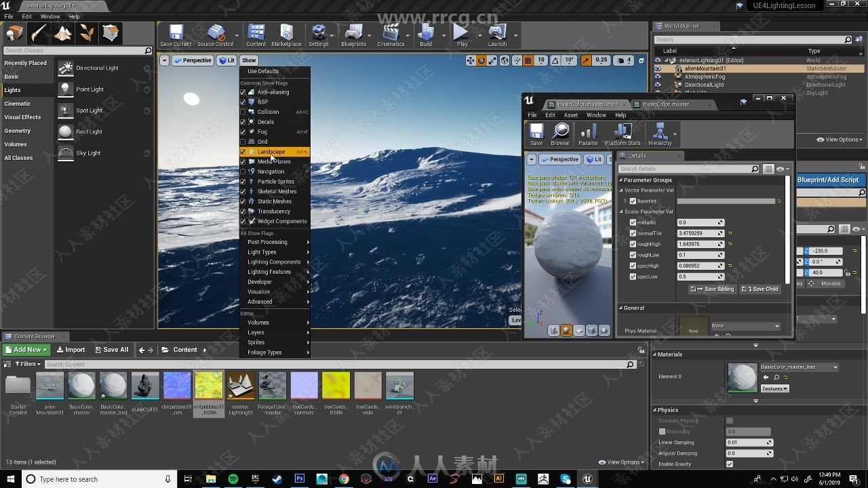Click the Blueprint/Add Script button
The height and width of the screenshot is (488, 868).
point(828,180)
